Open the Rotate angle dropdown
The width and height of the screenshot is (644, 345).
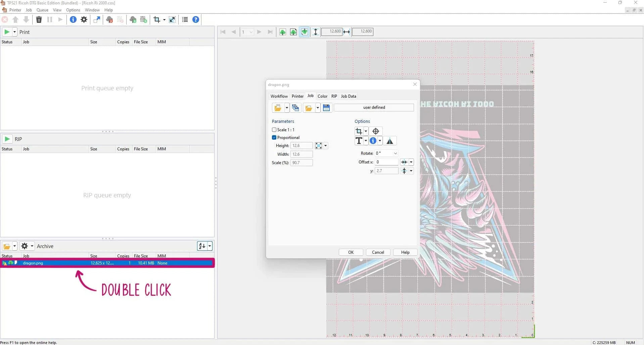click(x=395, y=153)
